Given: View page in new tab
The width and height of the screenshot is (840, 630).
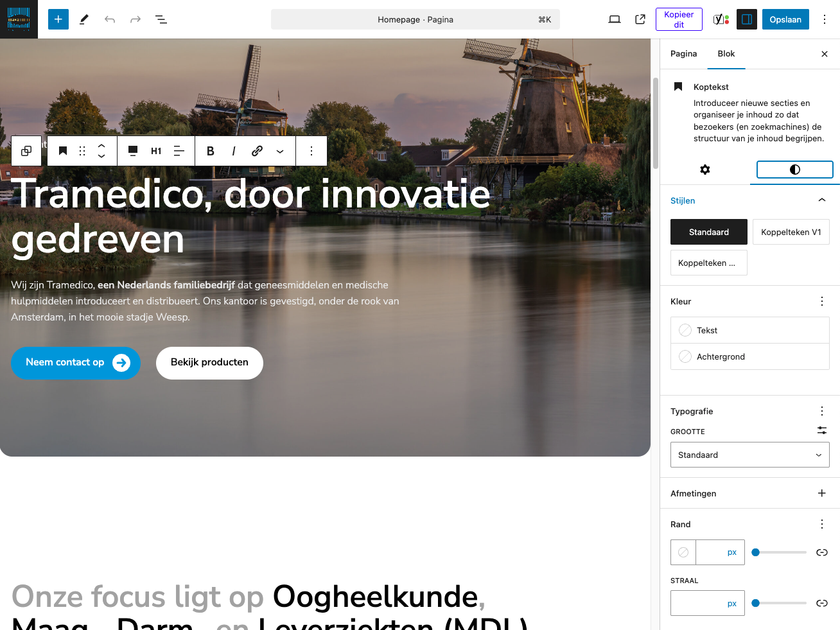Looking at the screenshot, I should (640, 19).
